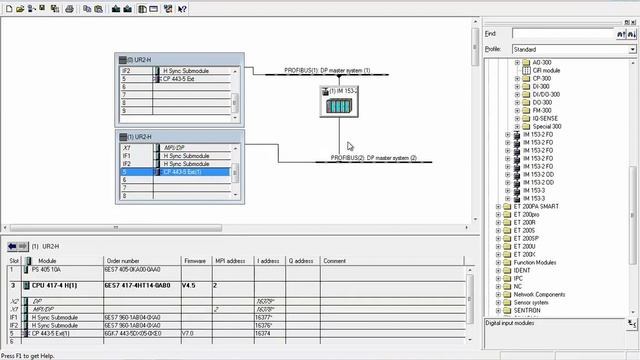This screenshot has width=640, height=360.
Task: Expand the FM-300 catalog folder
Action: (x=517, y=111)
